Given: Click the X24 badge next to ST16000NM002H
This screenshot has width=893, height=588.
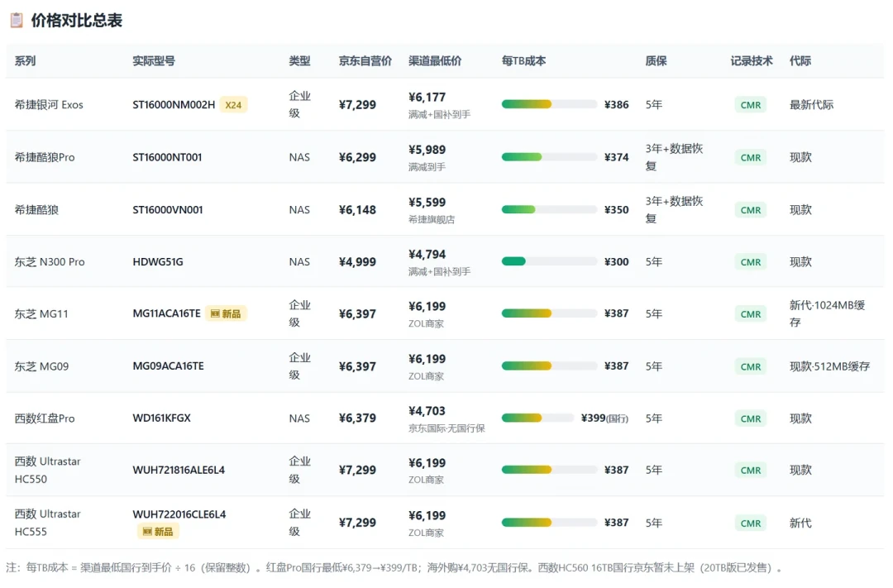Looking at the screenshot, I should click(233, 105).
